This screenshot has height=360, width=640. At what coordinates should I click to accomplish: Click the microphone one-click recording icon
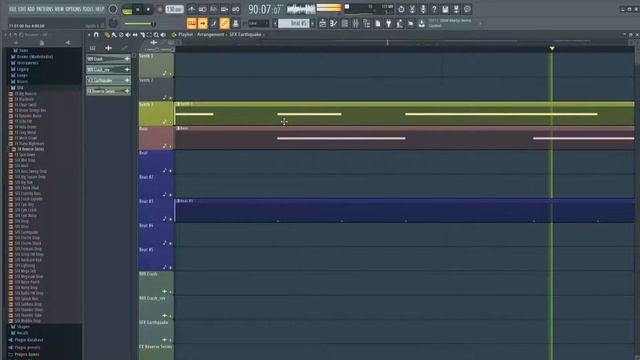423,9
